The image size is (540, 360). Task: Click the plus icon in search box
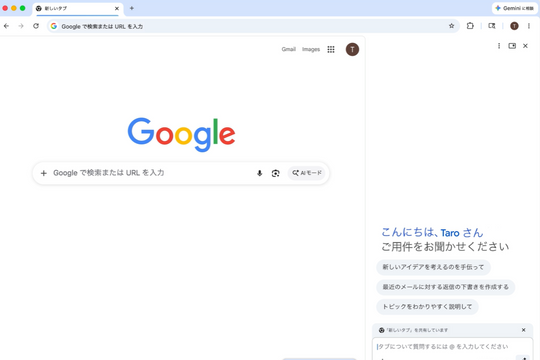(43, 173)
